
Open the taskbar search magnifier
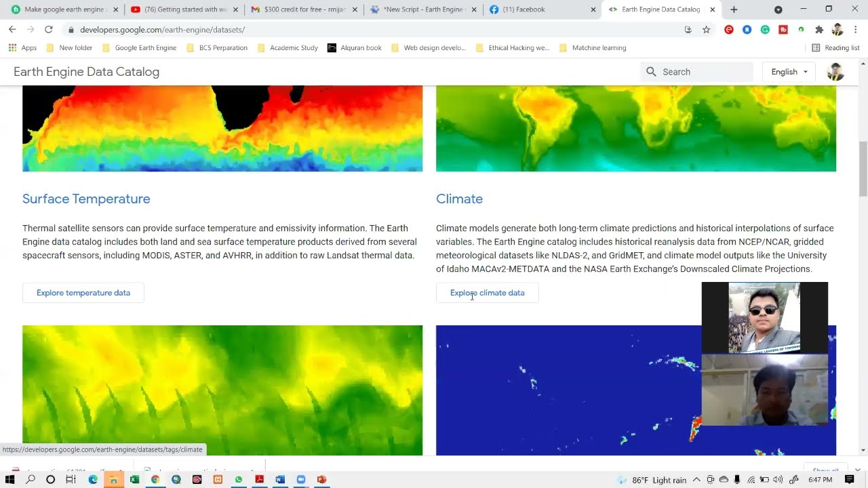click(31, 479)
